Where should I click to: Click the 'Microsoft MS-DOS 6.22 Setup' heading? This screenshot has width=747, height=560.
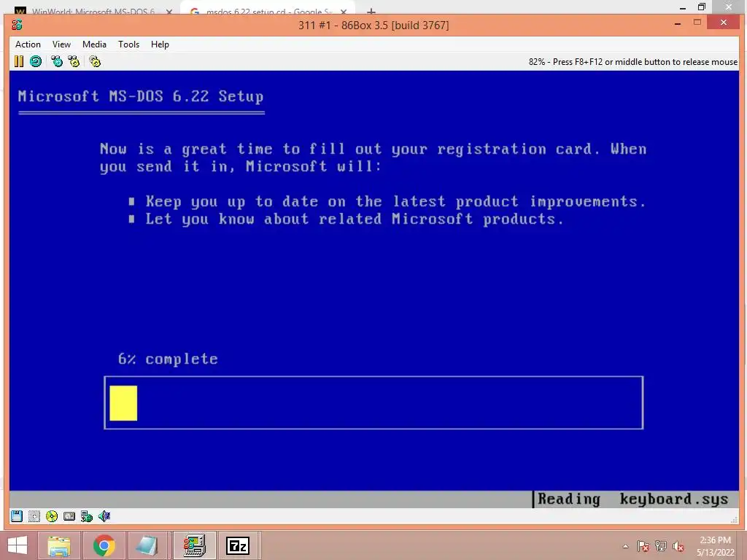click(x=141, y=96)
